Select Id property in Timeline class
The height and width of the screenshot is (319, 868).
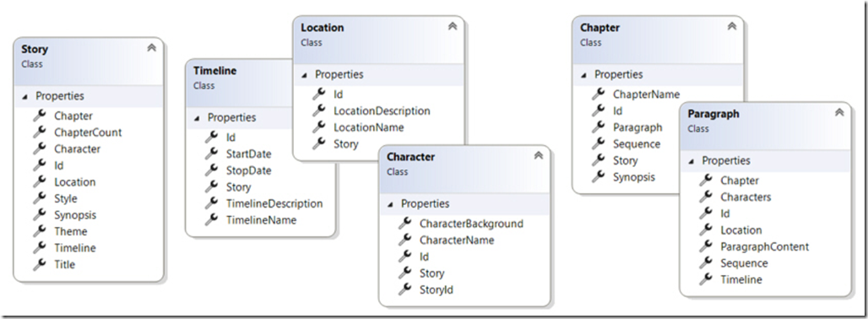point(231,138)
